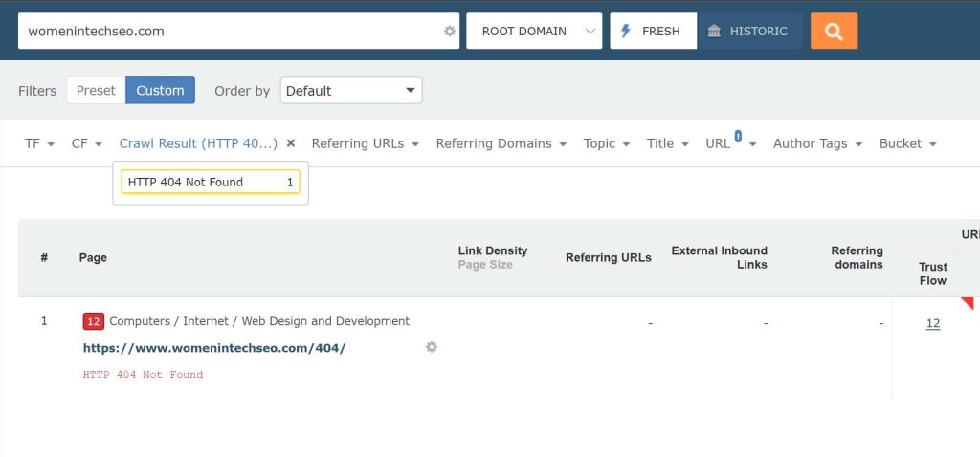The image size is (980, 457).
Task: Expand the Referring Domains filter
Action: (501, 143)
